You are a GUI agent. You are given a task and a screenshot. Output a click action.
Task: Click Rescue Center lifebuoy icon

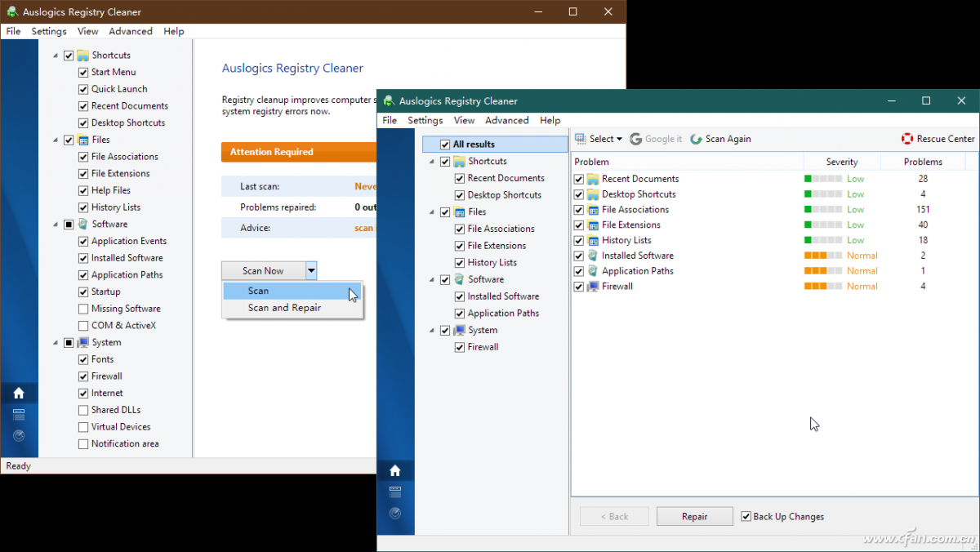[907, 139]
